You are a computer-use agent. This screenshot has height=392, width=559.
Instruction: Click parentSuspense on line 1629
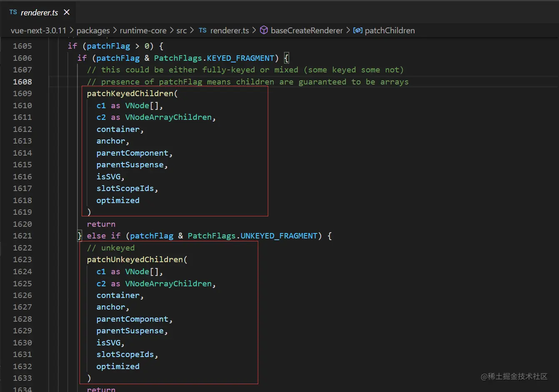130,331
